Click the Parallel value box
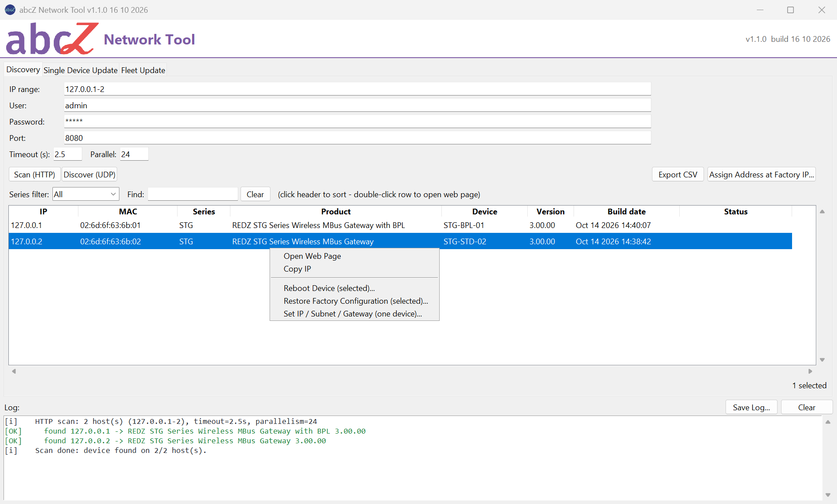This screenshot has height=504, width=837. pyautogui.click(x=134, y=154)
